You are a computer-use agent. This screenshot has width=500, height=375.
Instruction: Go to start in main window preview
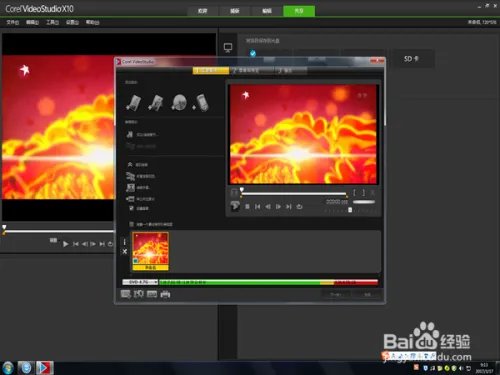pyautogui.click(x=76, y=244)
